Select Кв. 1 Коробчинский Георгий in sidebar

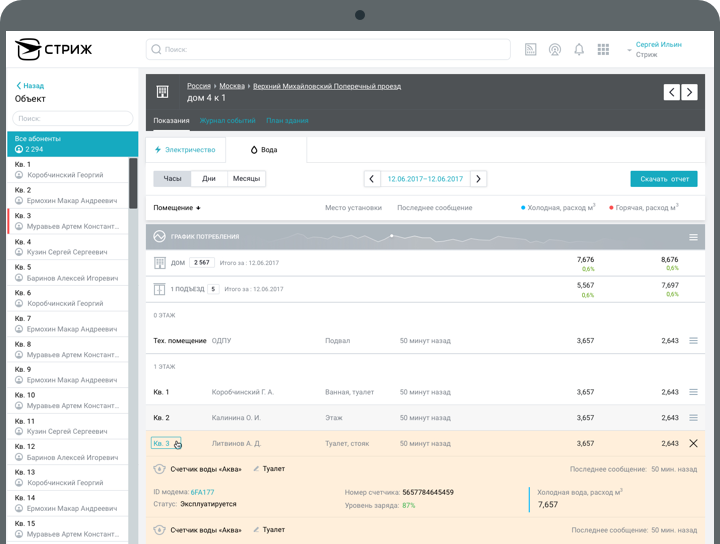pos(68,169)
